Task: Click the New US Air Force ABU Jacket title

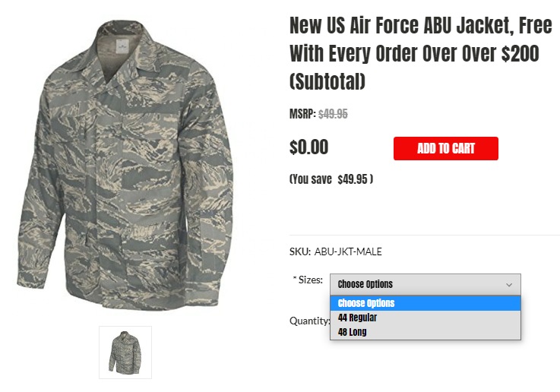Action: 420,53
